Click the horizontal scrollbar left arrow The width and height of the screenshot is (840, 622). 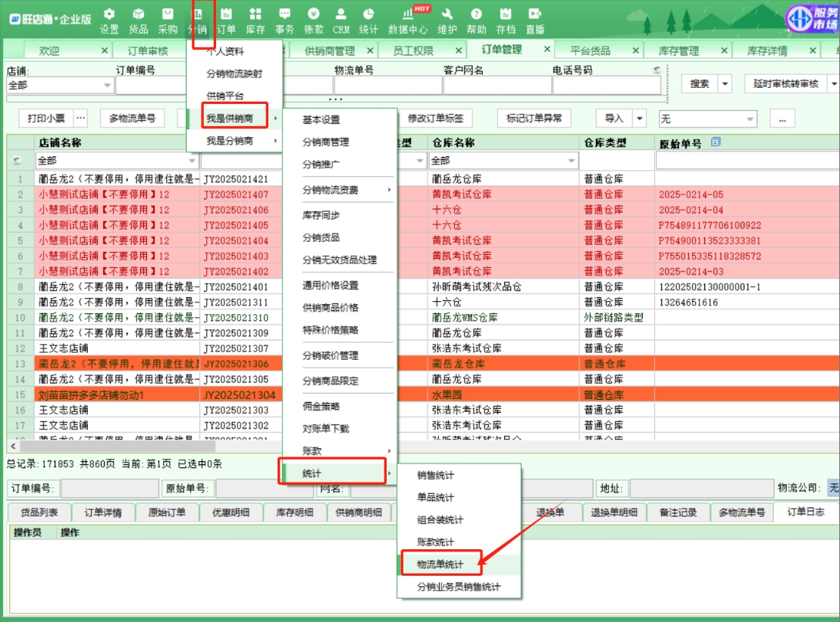(x=12, y=447)
